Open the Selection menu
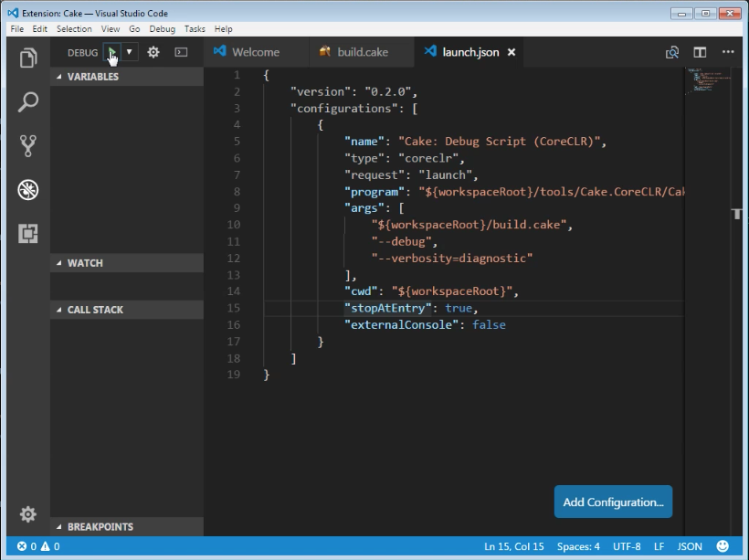 [x=74, y=28]
